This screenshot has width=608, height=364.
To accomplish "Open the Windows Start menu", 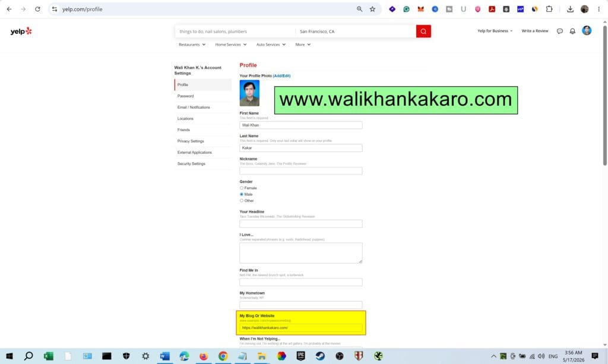I will [9, 356].
